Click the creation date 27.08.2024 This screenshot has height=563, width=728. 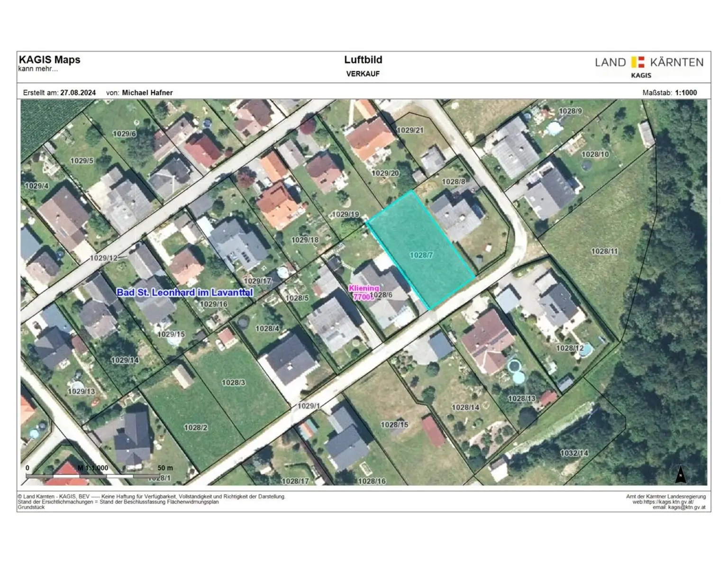tap(78, 93)
